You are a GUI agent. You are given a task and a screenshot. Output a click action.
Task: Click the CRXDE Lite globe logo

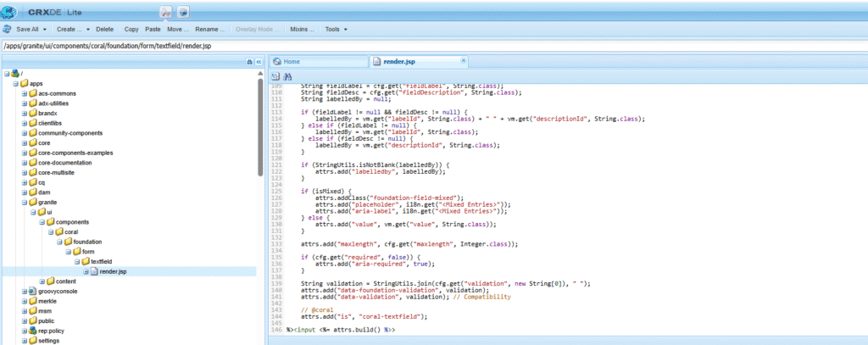(x=9, y=12)
